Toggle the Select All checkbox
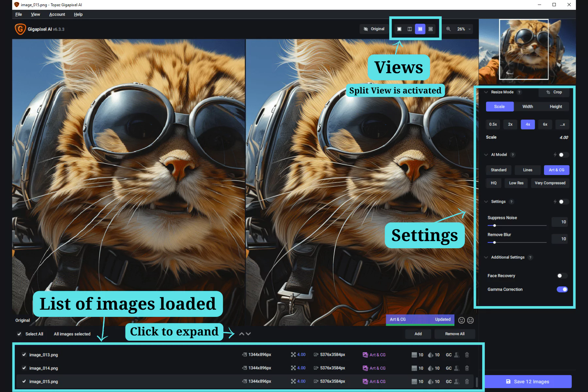The width and height of the screenshot is (588, 392). (19, 334)
